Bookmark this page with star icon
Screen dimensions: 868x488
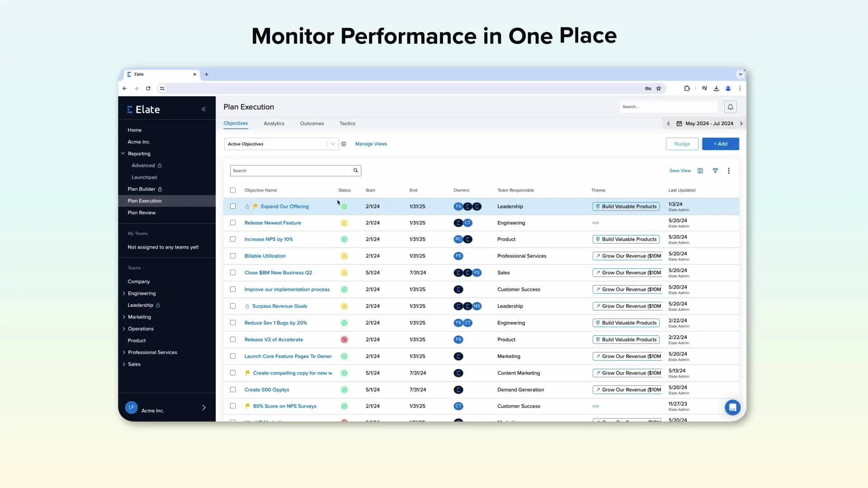(x=659, y=89)
